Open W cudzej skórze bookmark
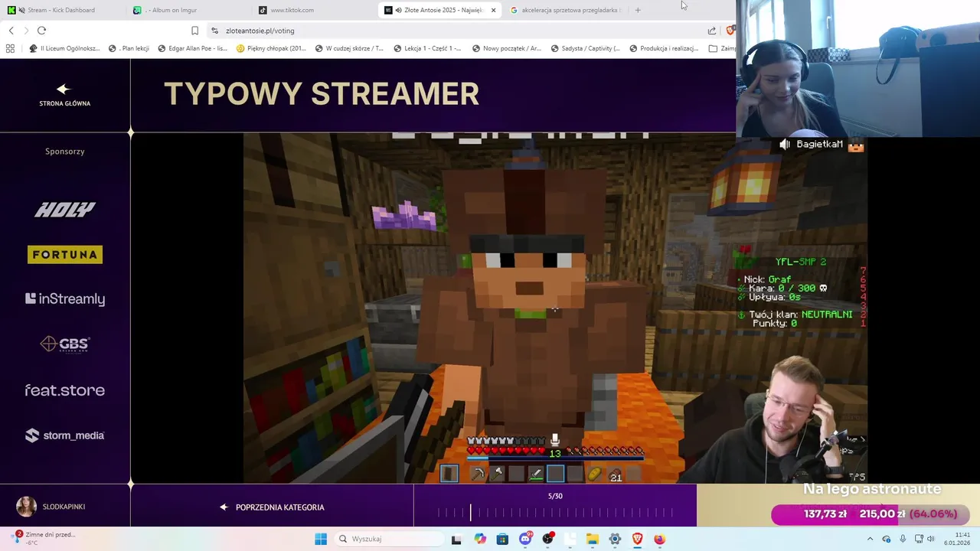Image resolution: width=980 pixels, height=551 pixels. coord(349,48)
